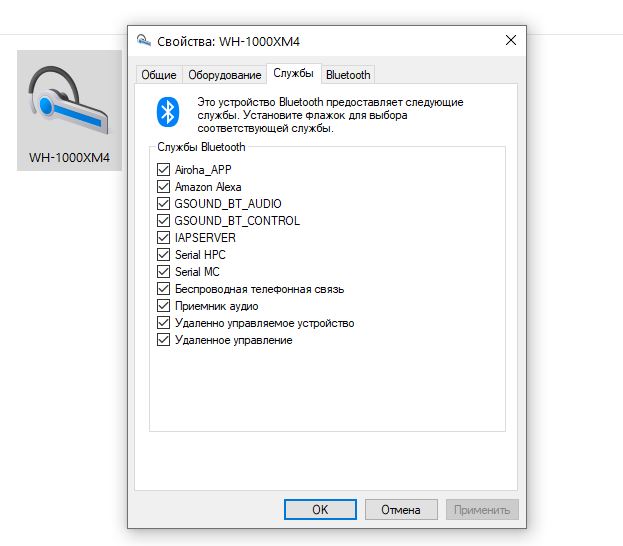Disable the Serial MC service
The height and width of the screenshot is (546, 623).
coord(163,271)
